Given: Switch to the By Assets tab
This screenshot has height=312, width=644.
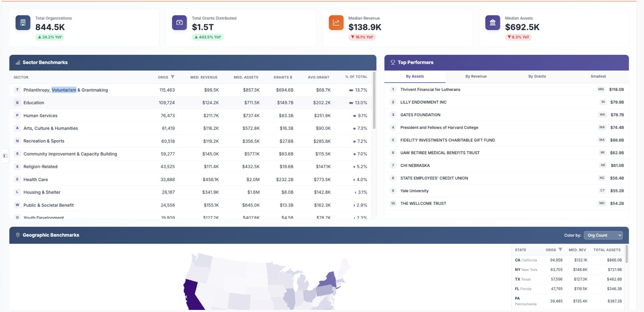Looking at the screenshot, I should pyautogui.click(x=415, y=76).
